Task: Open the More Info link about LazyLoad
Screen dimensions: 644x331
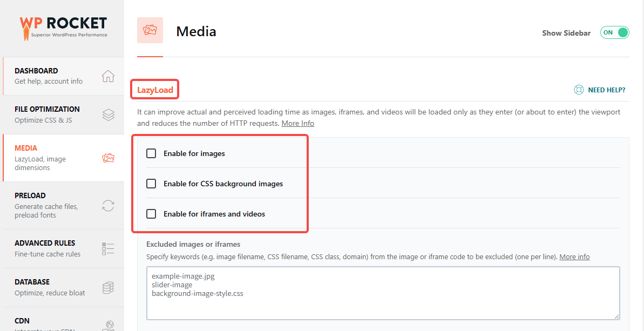Action: (x=297, y=123)
